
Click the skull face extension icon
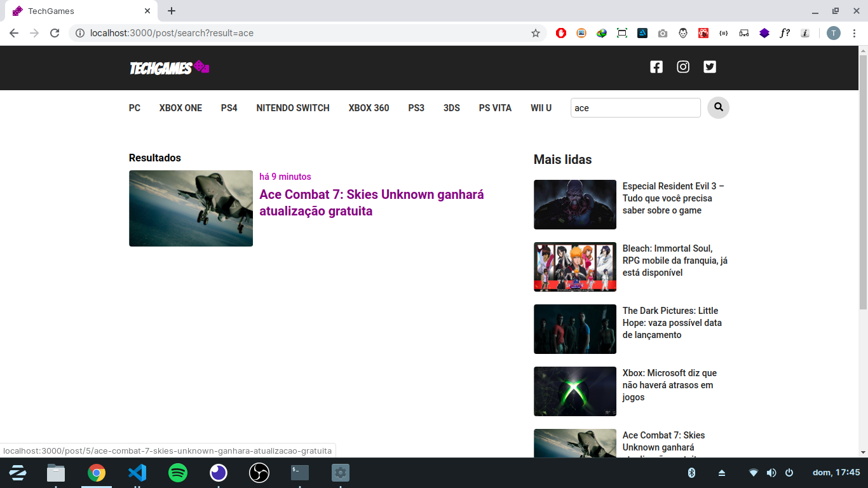(x=683, y=33)
